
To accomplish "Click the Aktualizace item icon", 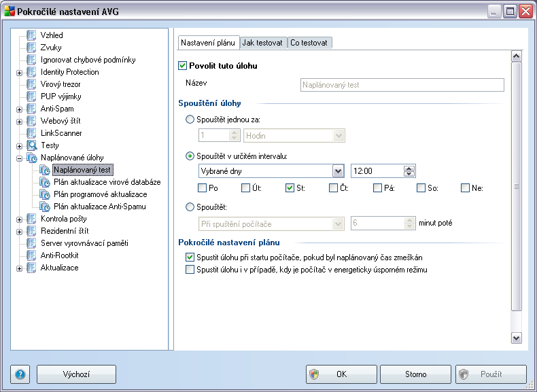I will click(31, 268).
